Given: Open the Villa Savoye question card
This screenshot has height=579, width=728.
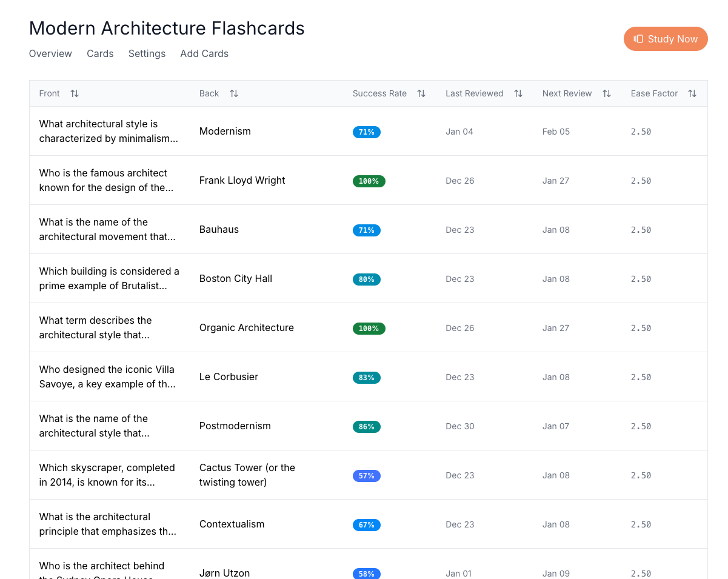Looking at the screenshot, I should 107,377.
